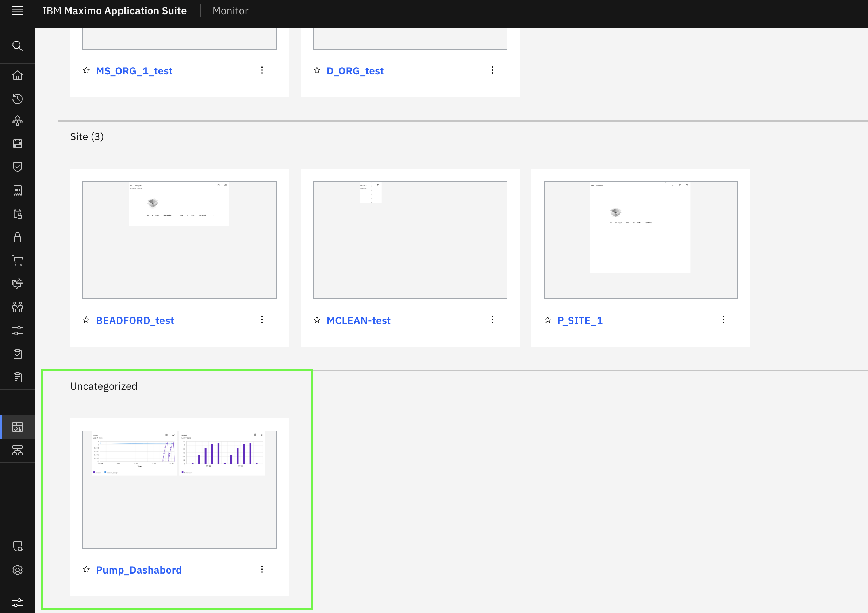
Task: Toggle favorite star for BEADFORD_test
Action: [86, 320]
